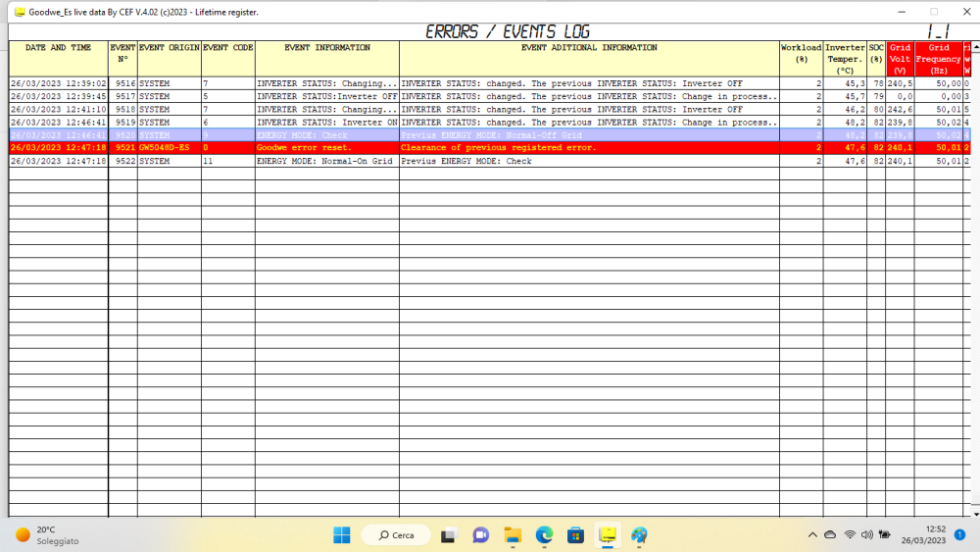
Task: Select the Goodwe app taskbar icon
Action: point(608,535)
